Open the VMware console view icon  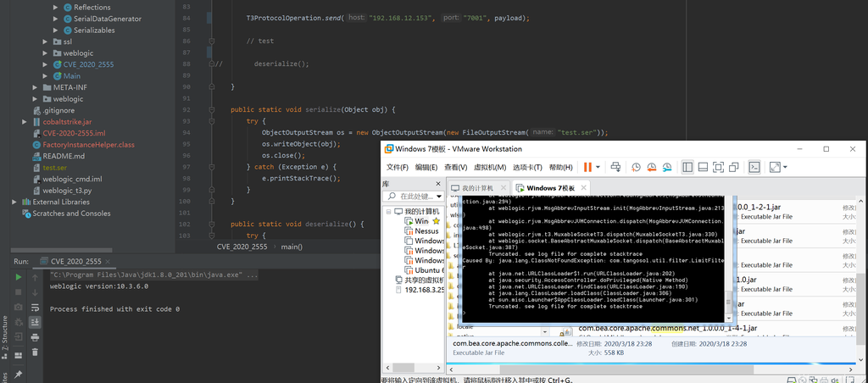click(754, 168)
